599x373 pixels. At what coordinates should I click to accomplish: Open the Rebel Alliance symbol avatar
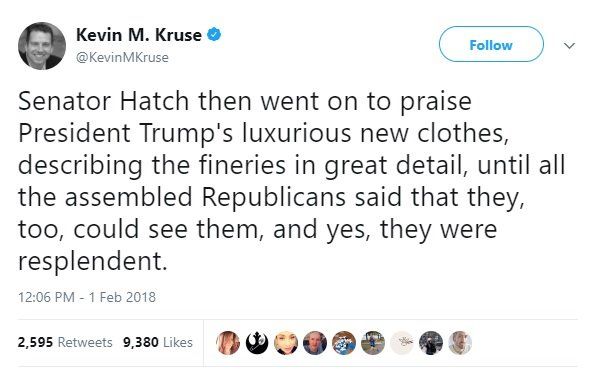tap(257, 343)
